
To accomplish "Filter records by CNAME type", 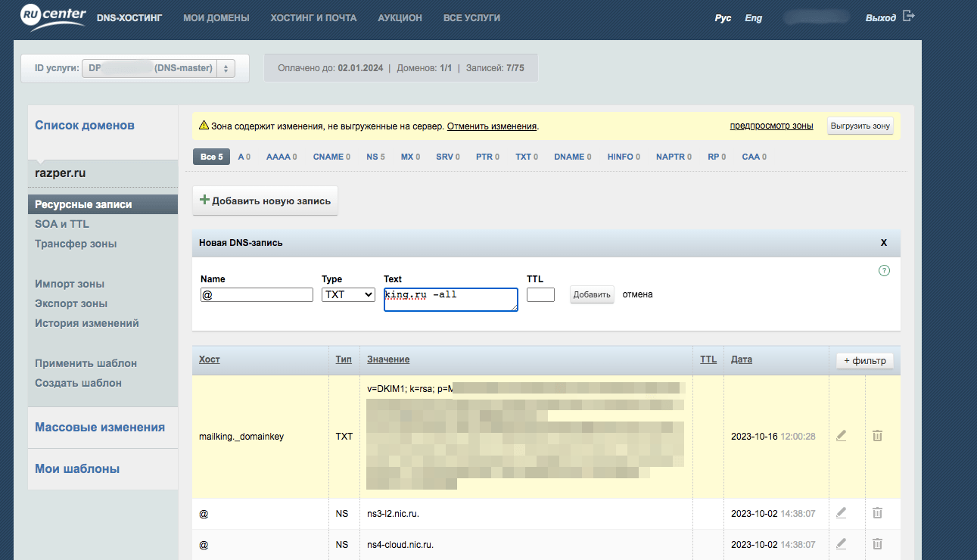I will point(331,157).
